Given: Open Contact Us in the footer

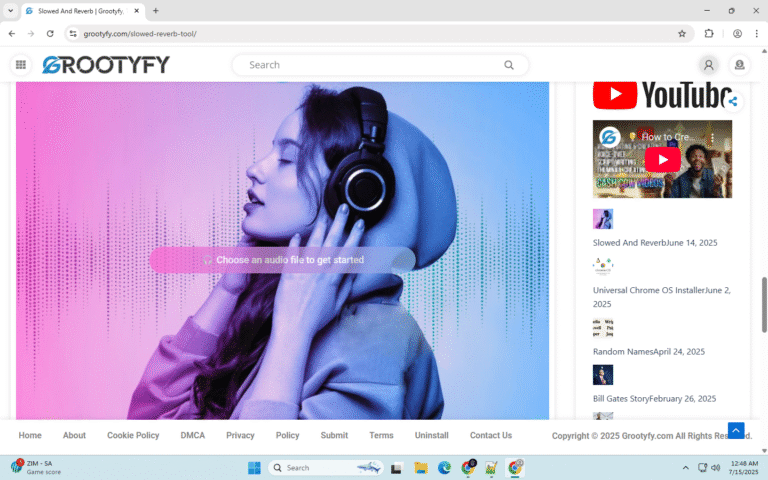Looking at the screenshot, I should [x=490, y=435].
